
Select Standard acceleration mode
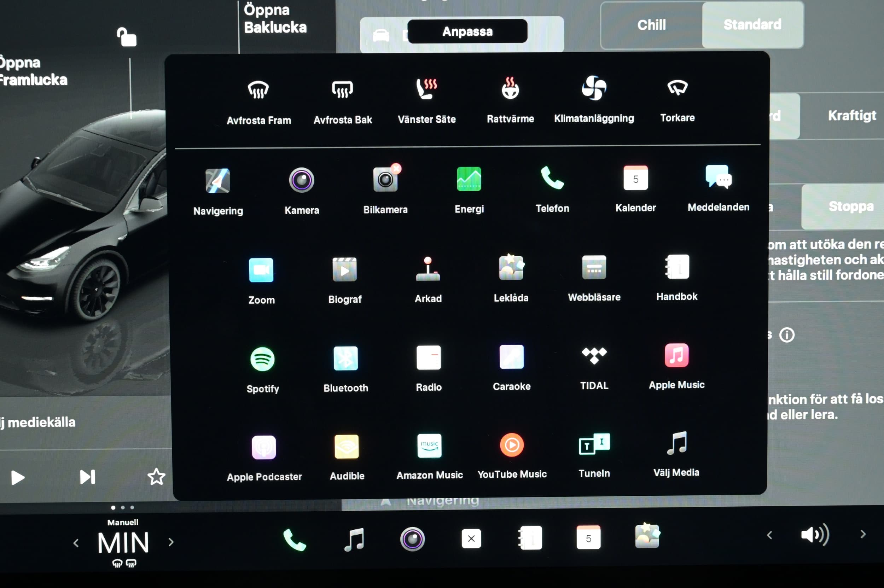tap(752, 24)
